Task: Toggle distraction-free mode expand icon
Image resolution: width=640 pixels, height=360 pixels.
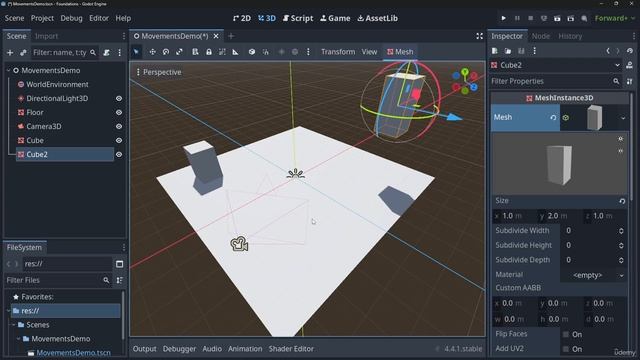Action: click(x=480, y=36)
